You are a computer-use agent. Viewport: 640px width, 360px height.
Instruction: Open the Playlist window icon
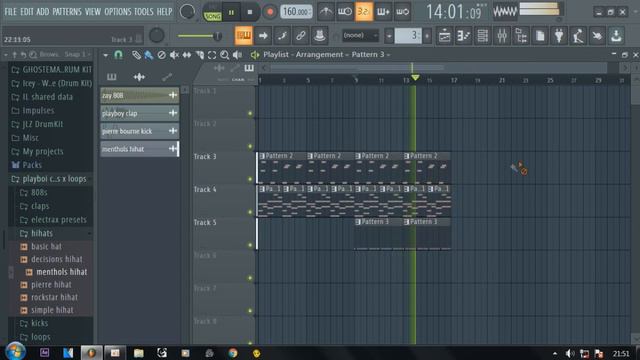[444, 36]
